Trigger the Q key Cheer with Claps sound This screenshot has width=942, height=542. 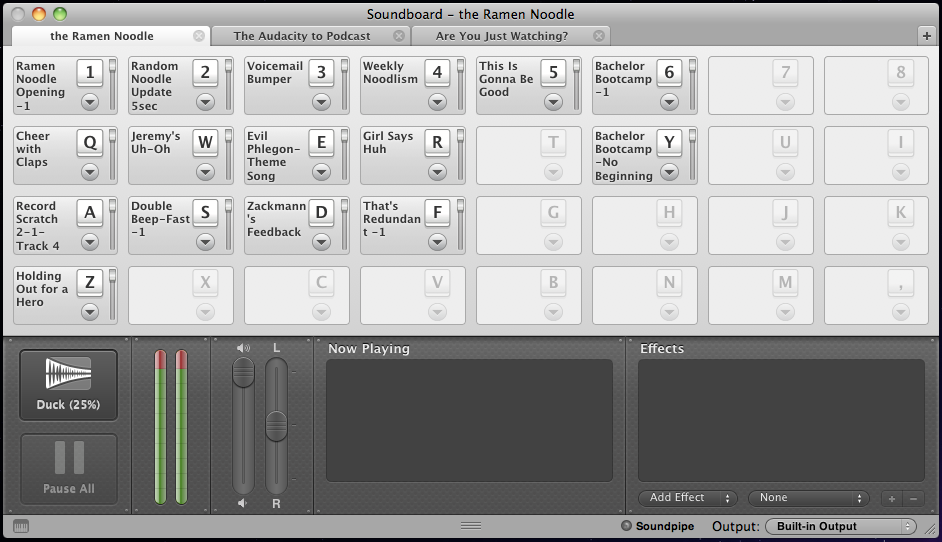(90, 143)
